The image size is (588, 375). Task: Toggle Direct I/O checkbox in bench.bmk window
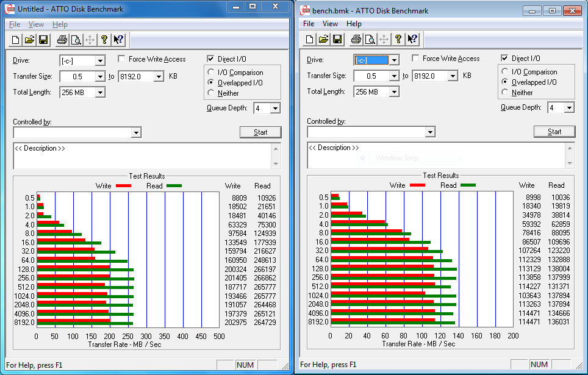[x=505, y=58]
